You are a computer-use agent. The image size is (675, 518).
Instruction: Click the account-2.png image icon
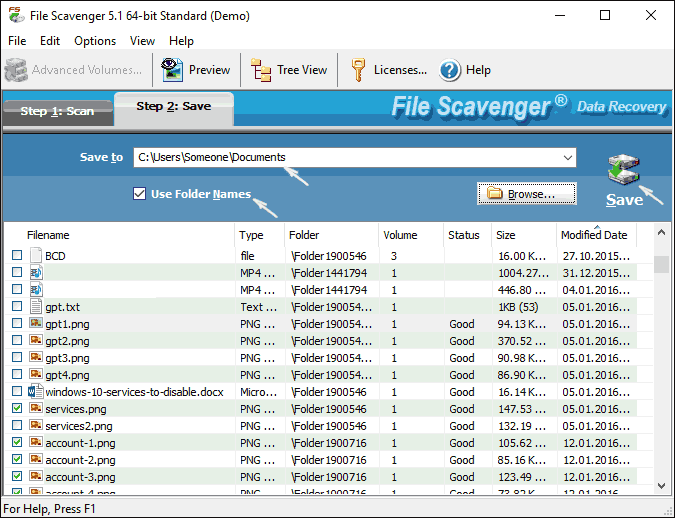(36, 459)
